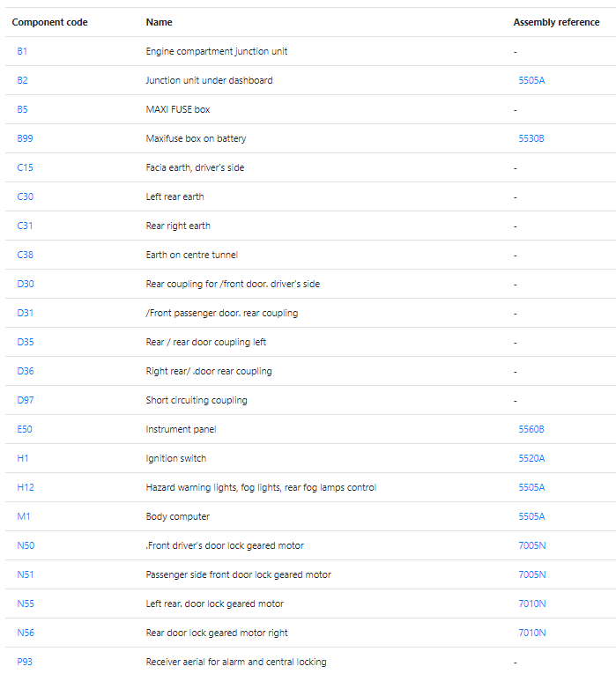Select the N55 component code

26,604
